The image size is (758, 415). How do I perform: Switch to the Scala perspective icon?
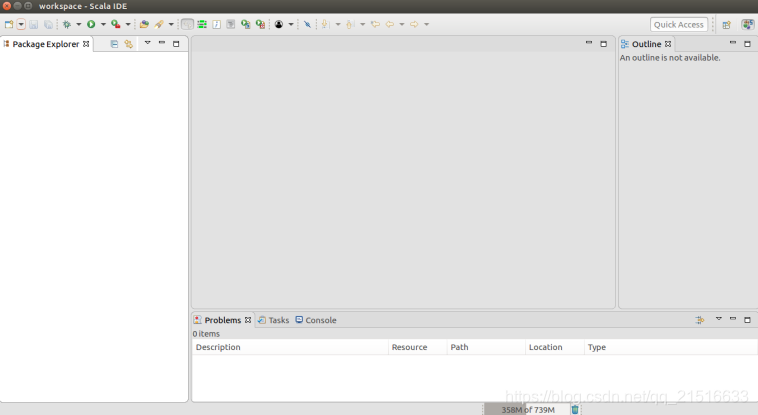point(748,24)
